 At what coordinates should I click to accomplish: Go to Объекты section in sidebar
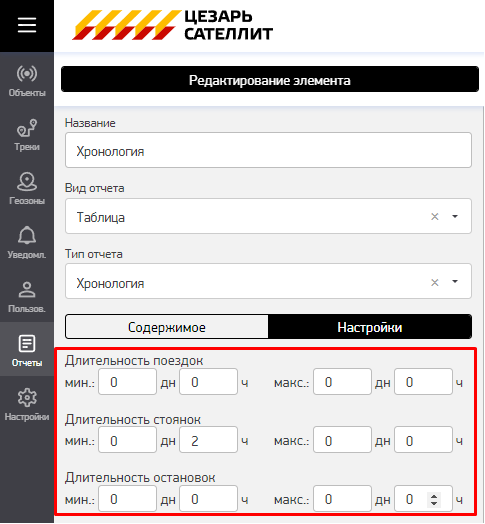[x=27, y=81]
